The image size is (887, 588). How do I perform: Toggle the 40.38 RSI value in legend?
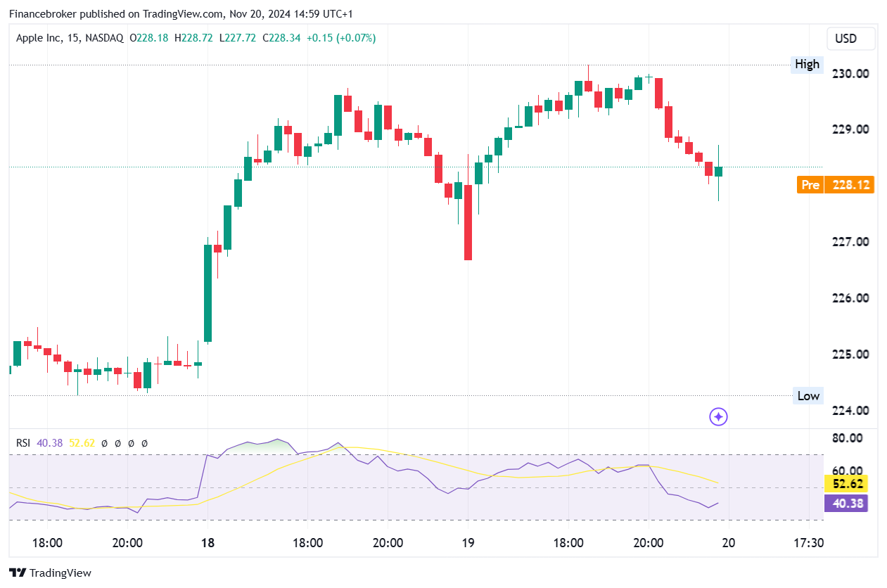49,443
